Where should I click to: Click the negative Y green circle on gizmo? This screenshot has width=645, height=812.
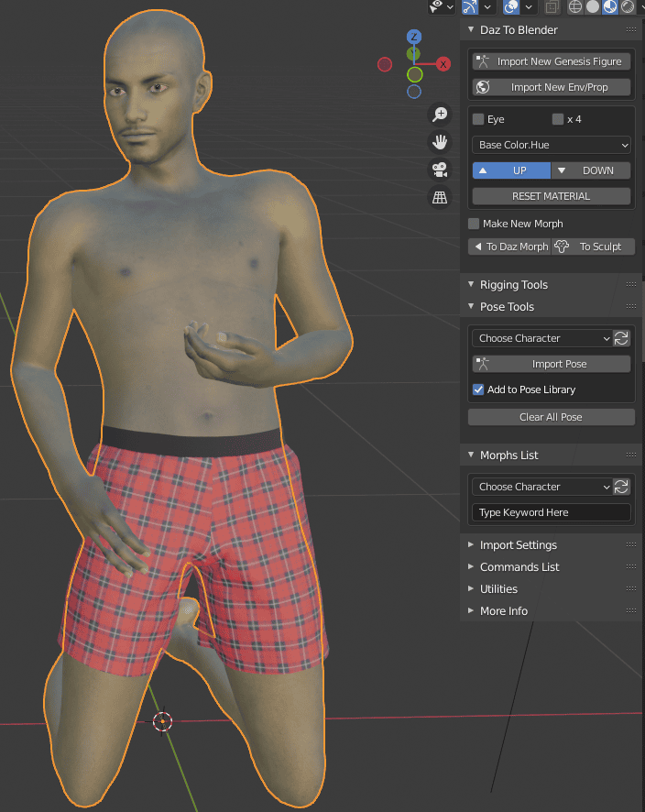415,74
